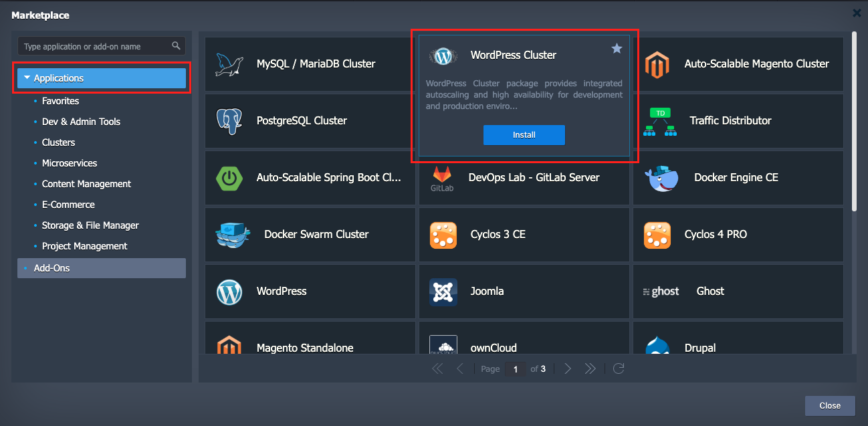Screen dimensions: 868x426
Task: Click the MySQL / MariaDB Cluster dolphin icon
Action: click(229, 64)
